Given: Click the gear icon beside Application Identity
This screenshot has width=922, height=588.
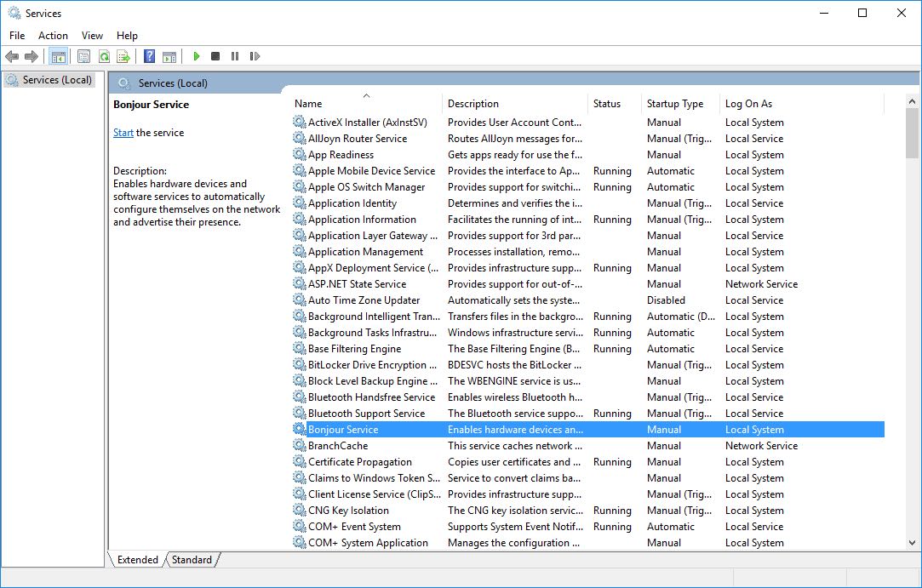Looking at the screenshot, I should pos(300,203).
